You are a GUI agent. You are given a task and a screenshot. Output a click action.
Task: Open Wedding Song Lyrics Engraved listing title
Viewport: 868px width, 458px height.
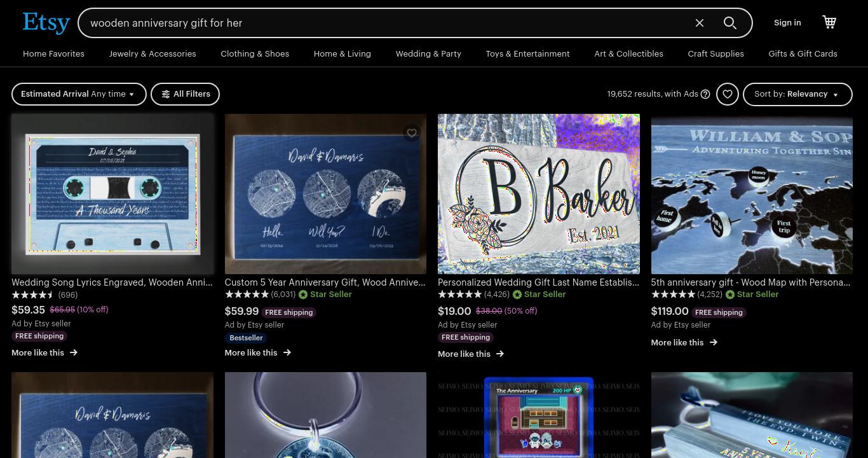pos(112,282)
